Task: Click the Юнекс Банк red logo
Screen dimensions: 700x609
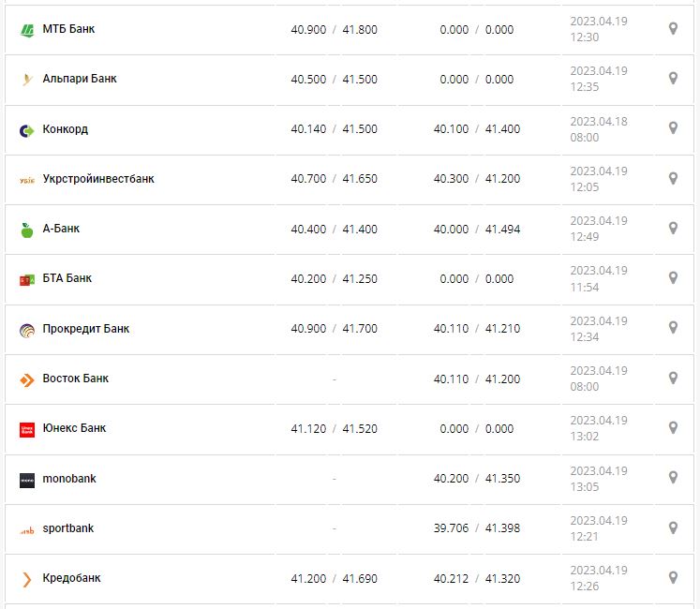Action: 26,429
